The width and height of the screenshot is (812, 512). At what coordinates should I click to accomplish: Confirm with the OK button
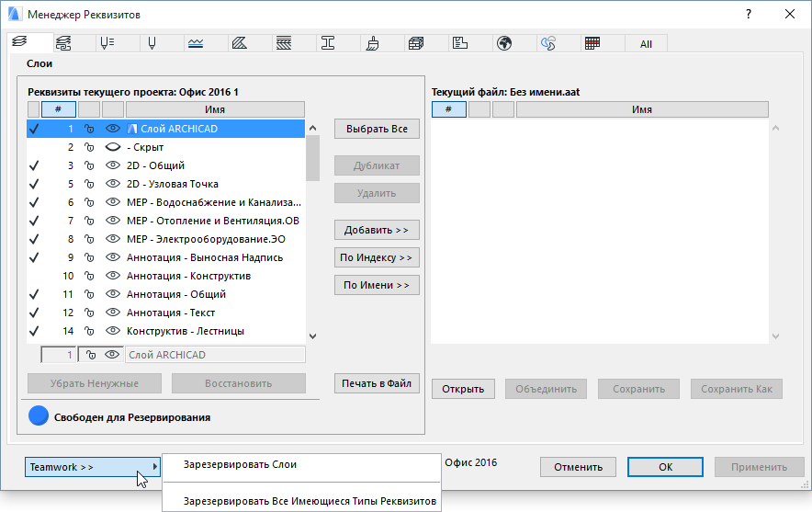(665, 467)
